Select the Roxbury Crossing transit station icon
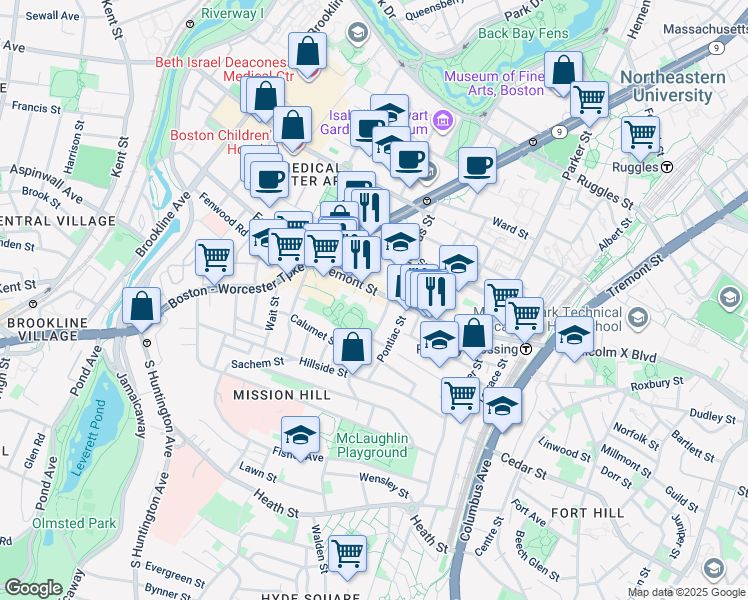Viewport: 748px width, 600px height. pyautogui.click(x=526, y=350)
